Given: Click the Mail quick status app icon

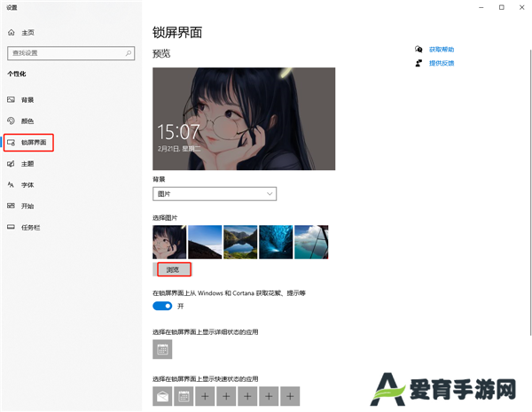Looking at the screenshot, I should [x=162, y=396].
